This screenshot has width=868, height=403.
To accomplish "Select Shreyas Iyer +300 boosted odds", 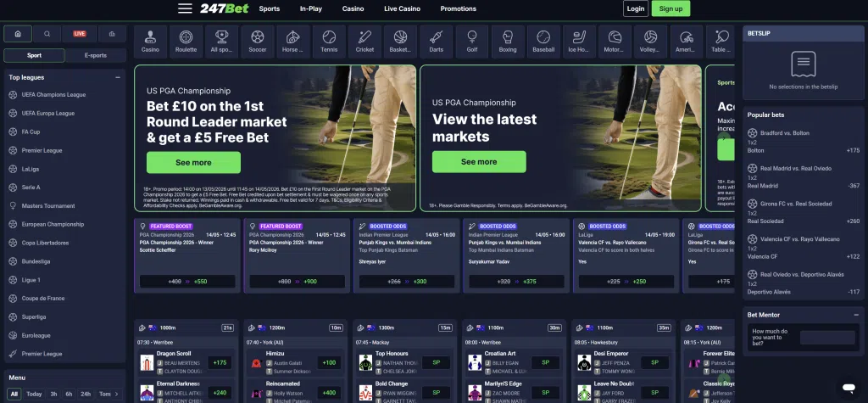I will [407, 282].
